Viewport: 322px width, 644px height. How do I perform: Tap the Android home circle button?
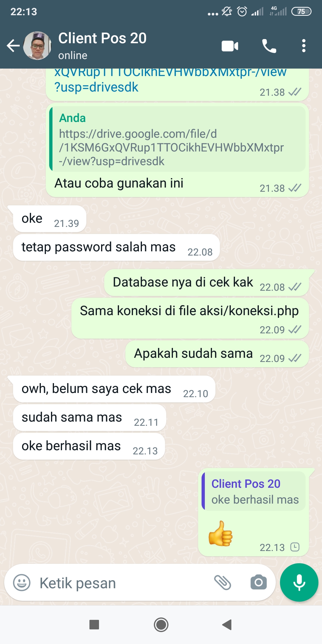[x=161, y=624]
